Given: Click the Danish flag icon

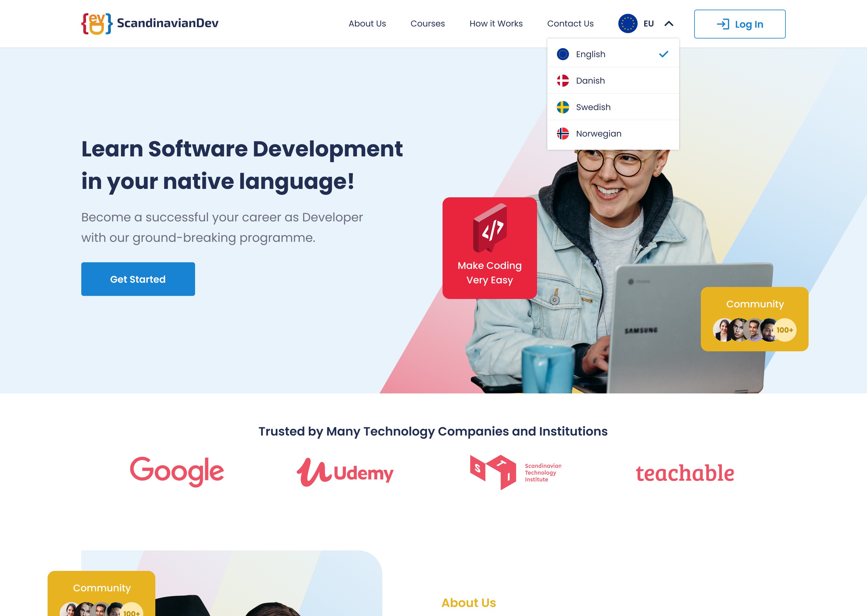Looking at the screenshot, I should [x=562, y=81].
